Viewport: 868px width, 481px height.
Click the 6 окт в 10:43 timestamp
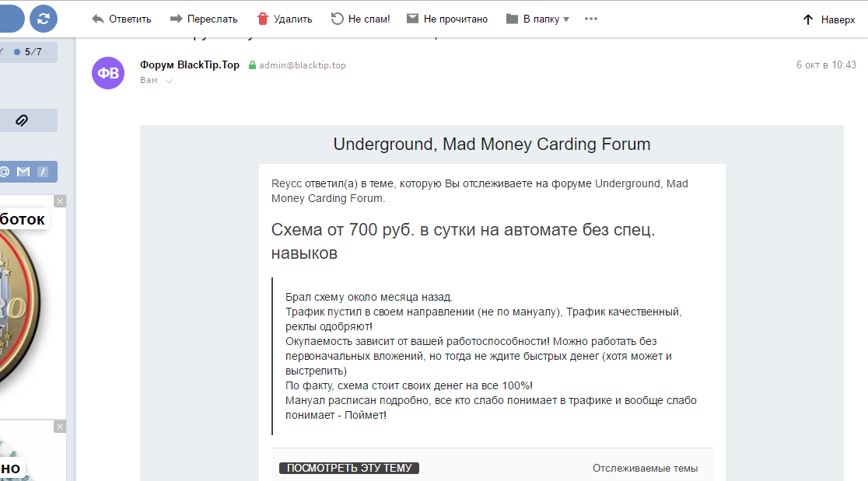(x=826, y=65)
